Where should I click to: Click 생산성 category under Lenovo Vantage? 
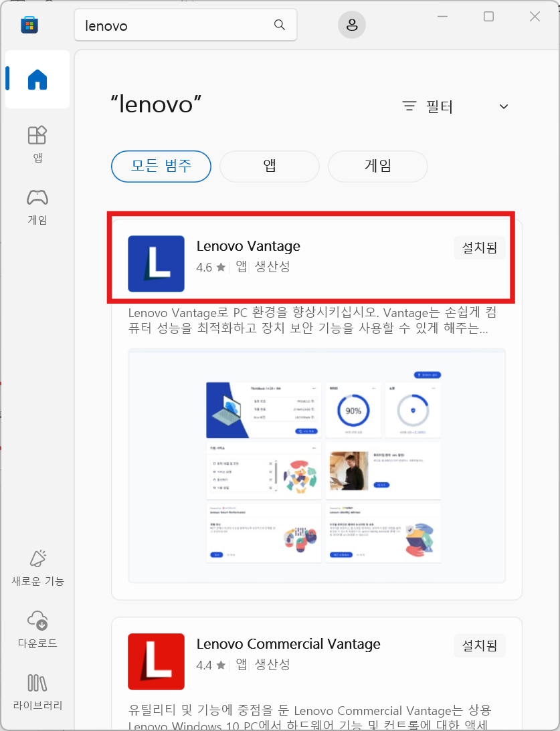272,267
